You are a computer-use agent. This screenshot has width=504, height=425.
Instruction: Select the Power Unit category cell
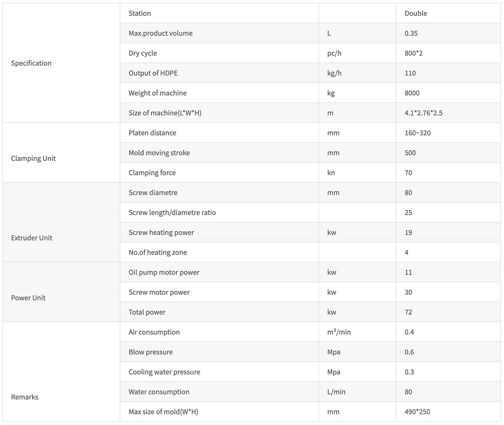(28, 298)
